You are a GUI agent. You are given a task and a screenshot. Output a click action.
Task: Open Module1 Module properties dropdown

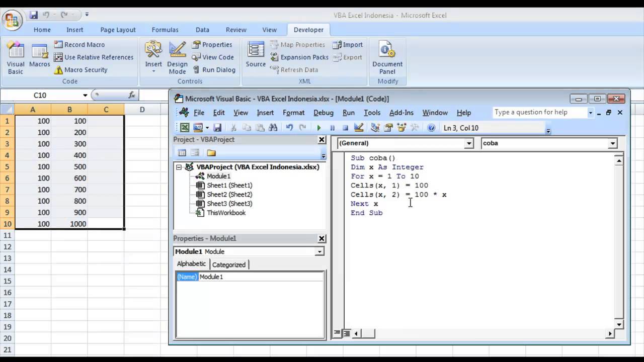[x=319, y=251]
